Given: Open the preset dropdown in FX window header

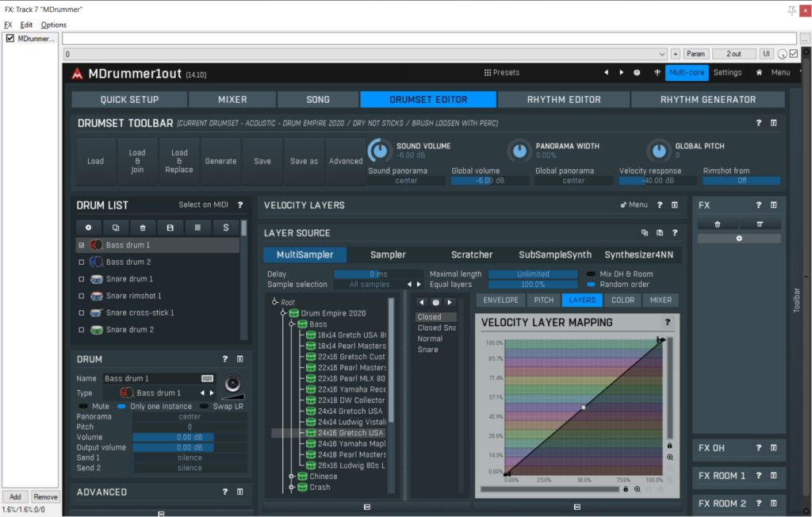Looking at the screenshot, I should [x=662, y=54].
